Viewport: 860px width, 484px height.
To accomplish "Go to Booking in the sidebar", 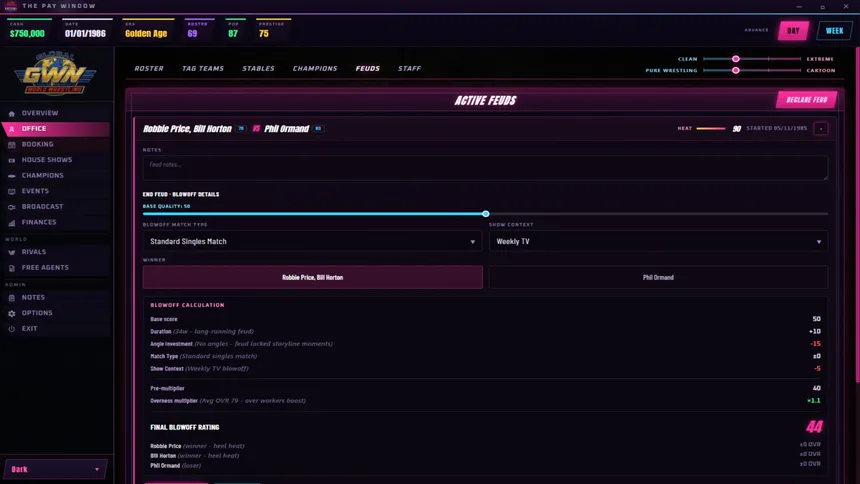I will click(x=55, y=144).
